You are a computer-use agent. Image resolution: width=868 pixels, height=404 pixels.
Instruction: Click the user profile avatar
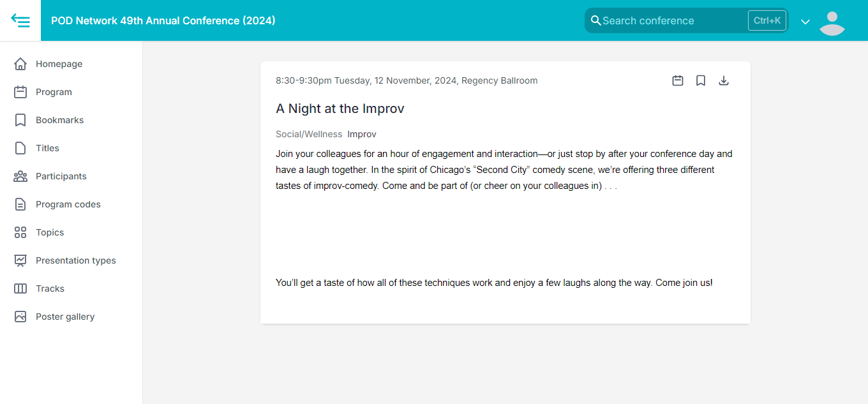(x=832, y=23)
